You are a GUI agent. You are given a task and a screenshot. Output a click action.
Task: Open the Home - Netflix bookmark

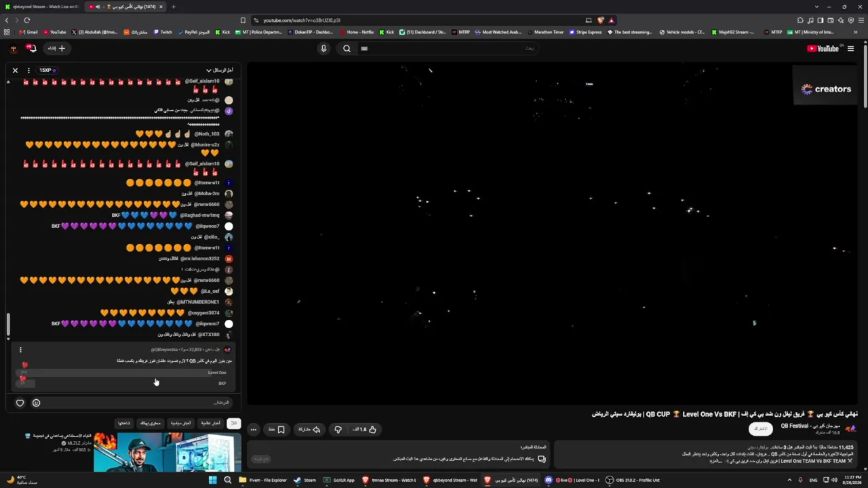pos(357,32)
